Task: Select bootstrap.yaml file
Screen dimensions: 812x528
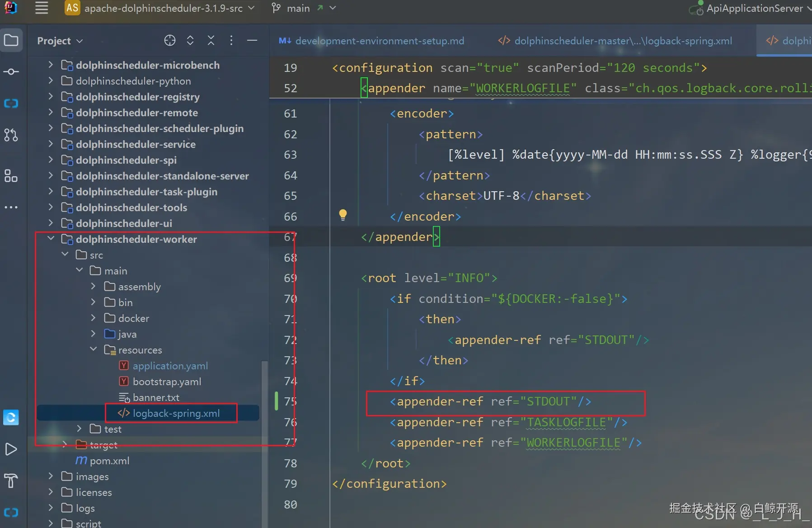Action: click(x=167, y=382)
